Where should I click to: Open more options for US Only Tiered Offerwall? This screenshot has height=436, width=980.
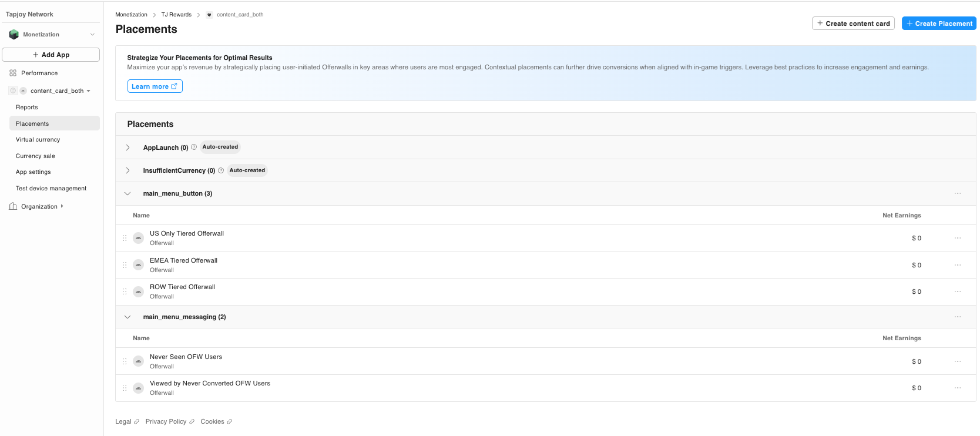957,238
